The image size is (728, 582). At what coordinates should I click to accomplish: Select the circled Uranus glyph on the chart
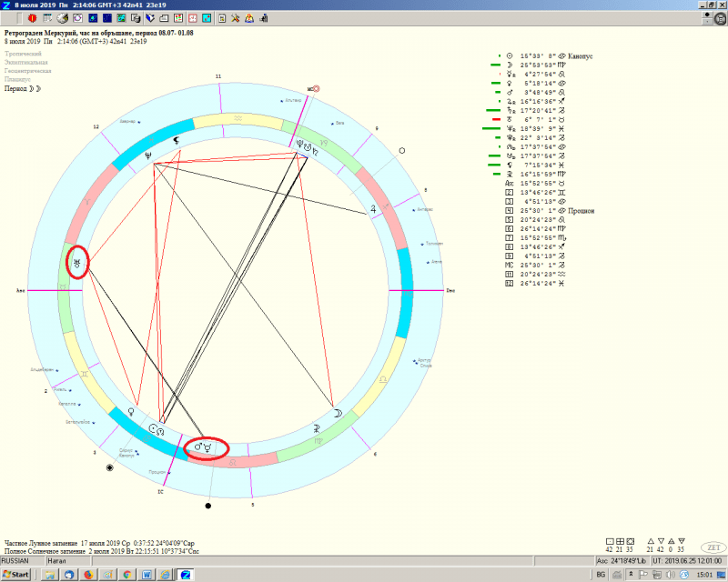point(78,264)
